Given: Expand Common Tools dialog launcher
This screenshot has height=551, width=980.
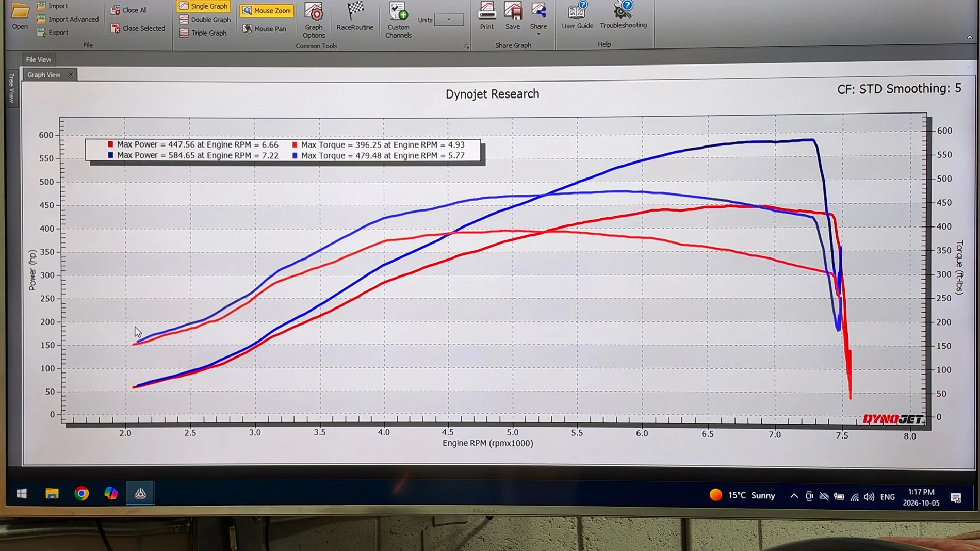Looking at the screenshot, I should coord(466,47).
